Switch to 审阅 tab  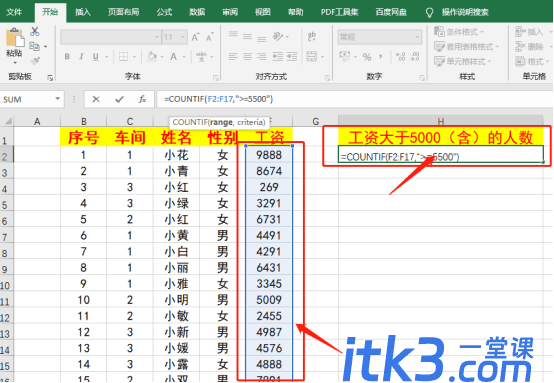230,12
